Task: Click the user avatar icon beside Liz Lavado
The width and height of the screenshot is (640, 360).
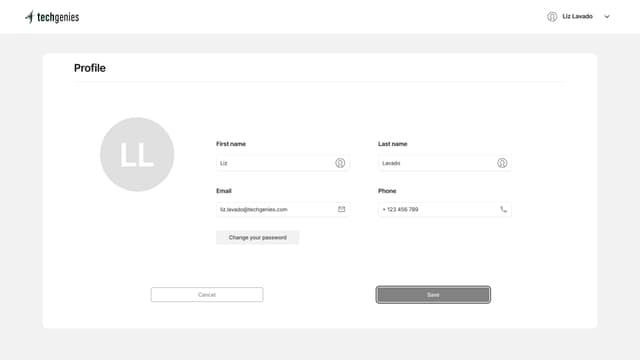Action: click(552, 16)
